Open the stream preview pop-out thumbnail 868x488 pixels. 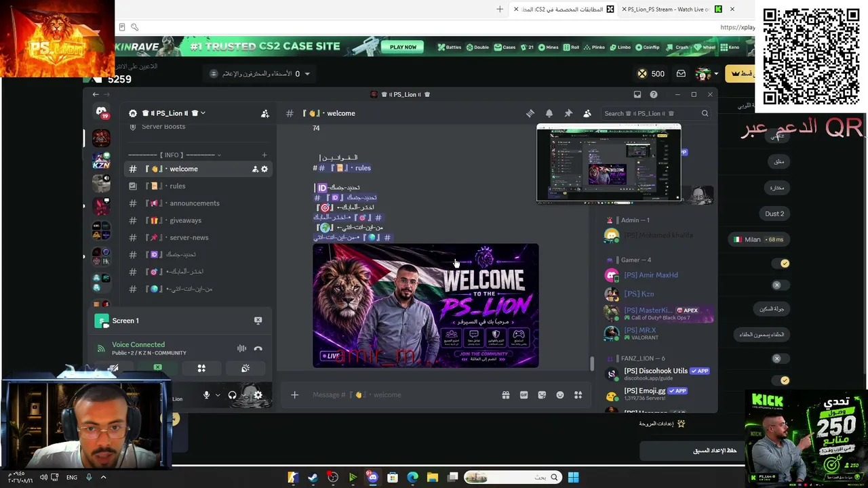(x=609, y=163)
